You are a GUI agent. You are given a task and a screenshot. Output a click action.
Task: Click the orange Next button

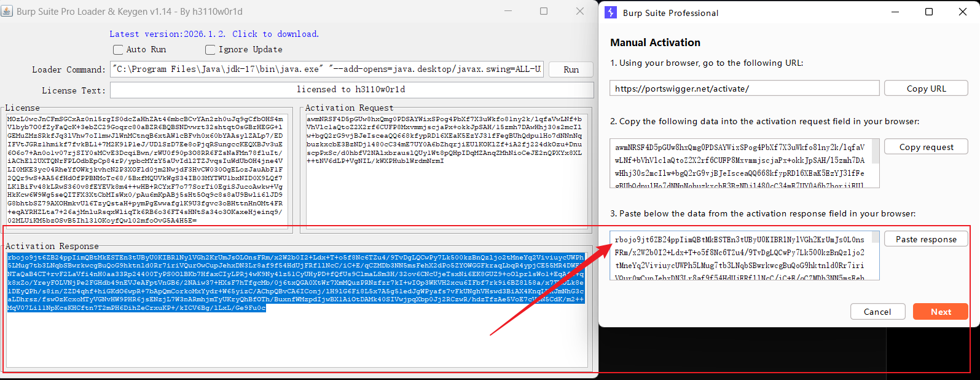(x=941, y=312)
